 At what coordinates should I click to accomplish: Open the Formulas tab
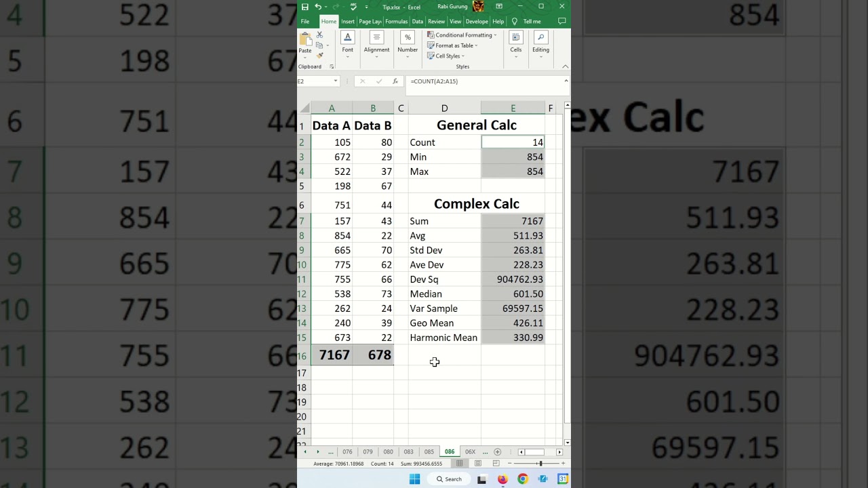pos(397,22)
